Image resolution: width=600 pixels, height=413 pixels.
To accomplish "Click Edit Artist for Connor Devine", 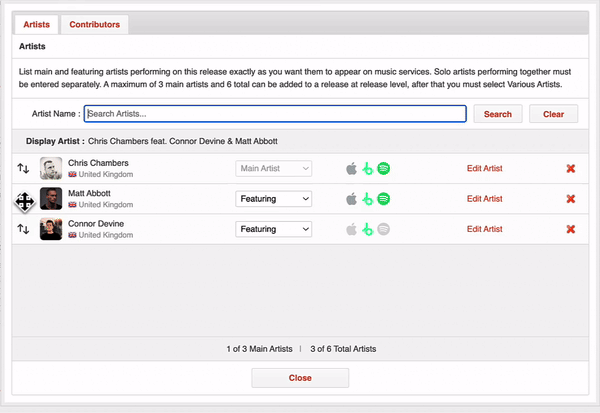I will 484,229.
